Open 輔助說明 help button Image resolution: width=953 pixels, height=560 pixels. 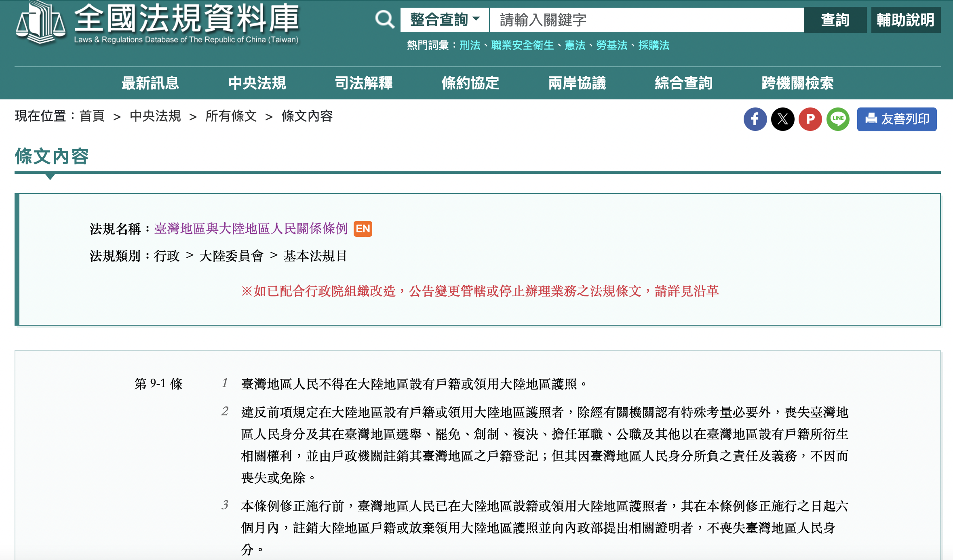(x=906, y=19)
